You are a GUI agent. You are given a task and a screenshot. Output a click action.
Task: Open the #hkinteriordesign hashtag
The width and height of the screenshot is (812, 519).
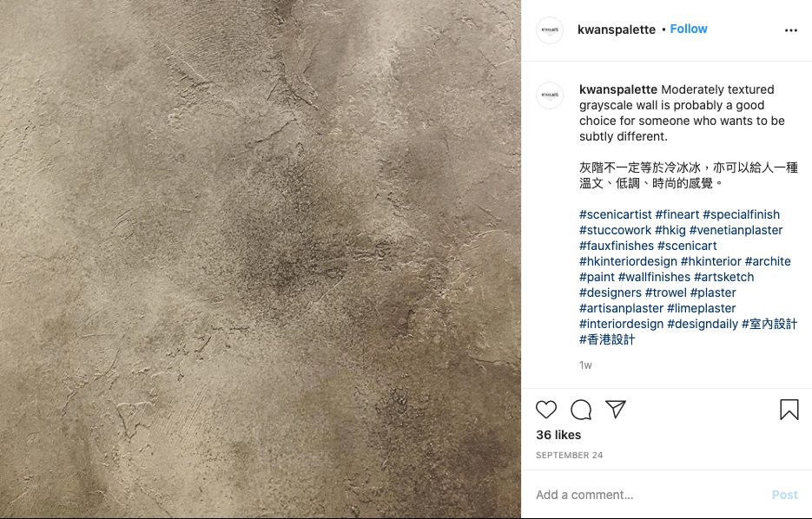pyautogui.click(x=628, y=261)
